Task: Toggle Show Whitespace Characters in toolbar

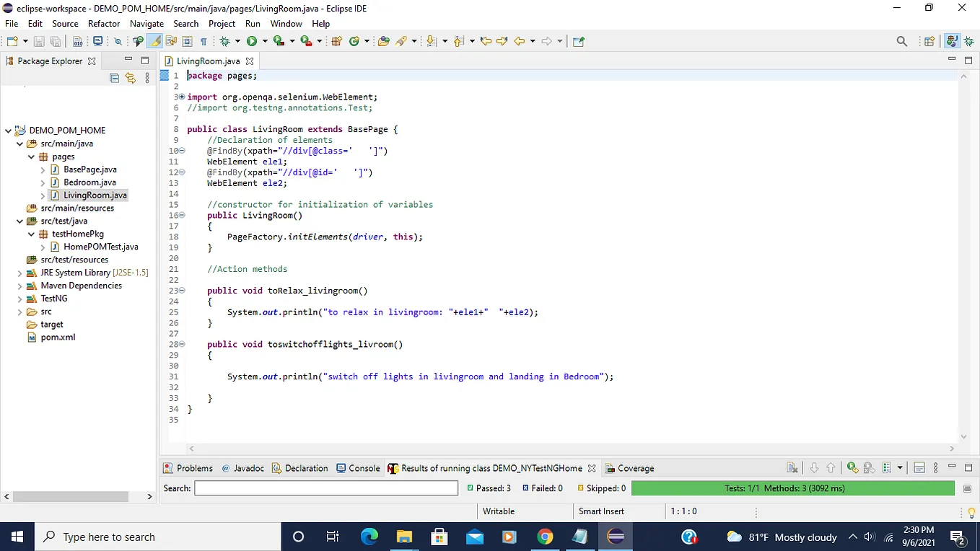Action: [204, 41]
